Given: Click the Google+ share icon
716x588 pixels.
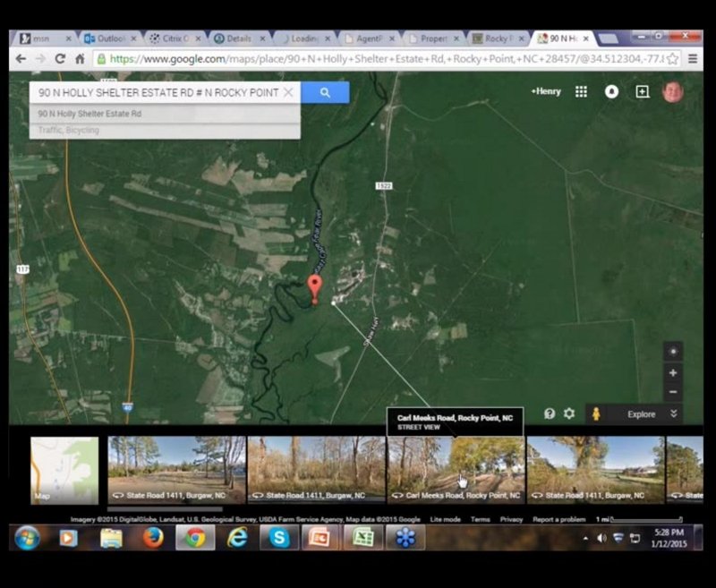Looking at the screenshot, I should click(642, 92).
